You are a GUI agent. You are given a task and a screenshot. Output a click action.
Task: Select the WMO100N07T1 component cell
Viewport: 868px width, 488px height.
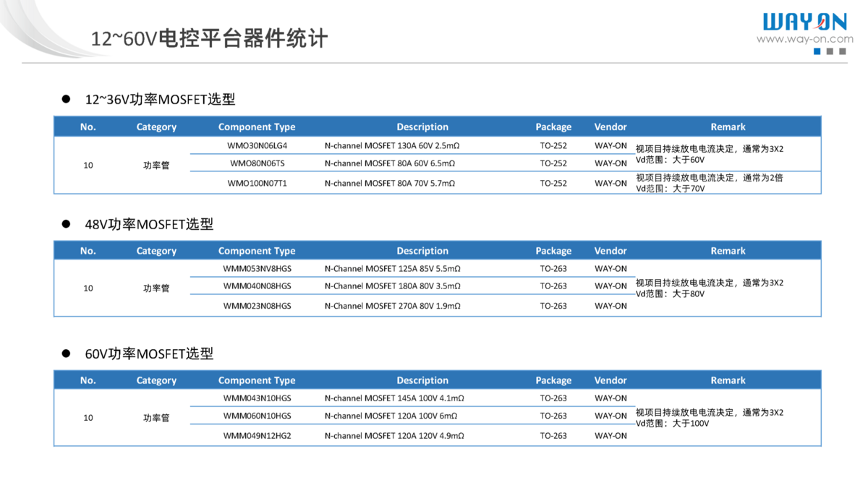[257, 184]
